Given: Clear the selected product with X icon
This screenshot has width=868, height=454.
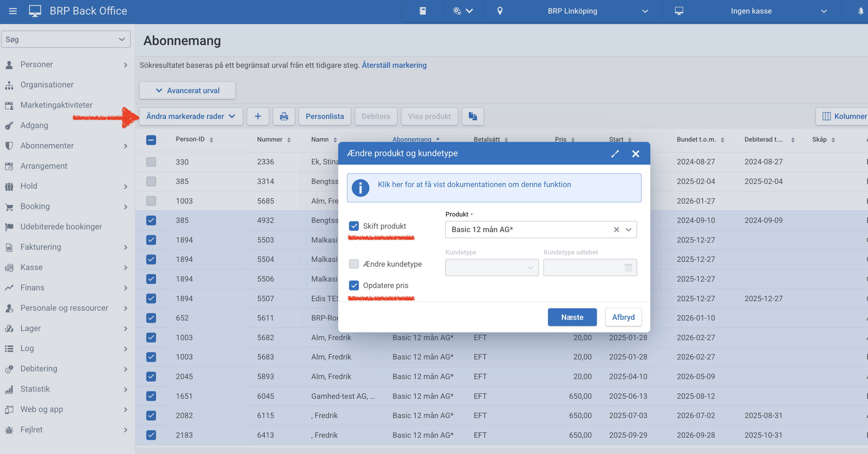Looking at the screenshot, I should point(616,230).
